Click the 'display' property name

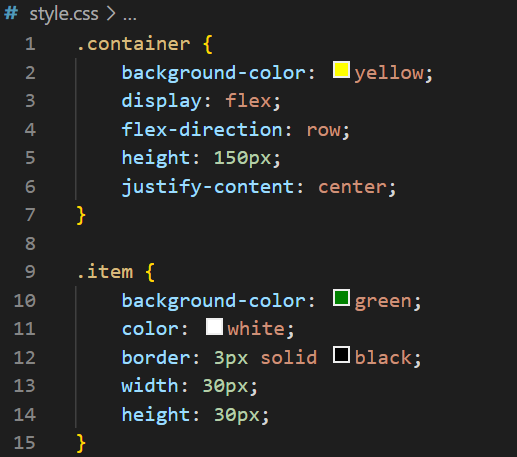click(161, 101)
